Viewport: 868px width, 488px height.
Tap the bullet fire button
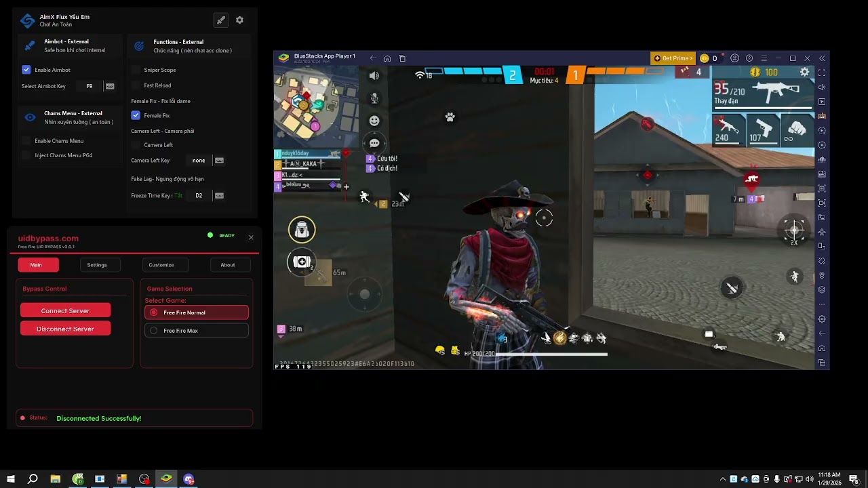tap(732, 288)
